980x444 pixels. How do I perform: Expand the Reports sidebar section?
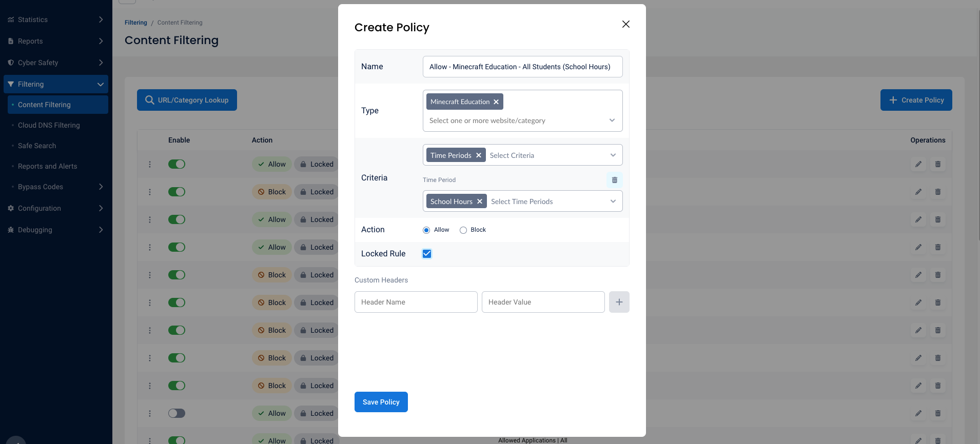(x=101, y=41)
